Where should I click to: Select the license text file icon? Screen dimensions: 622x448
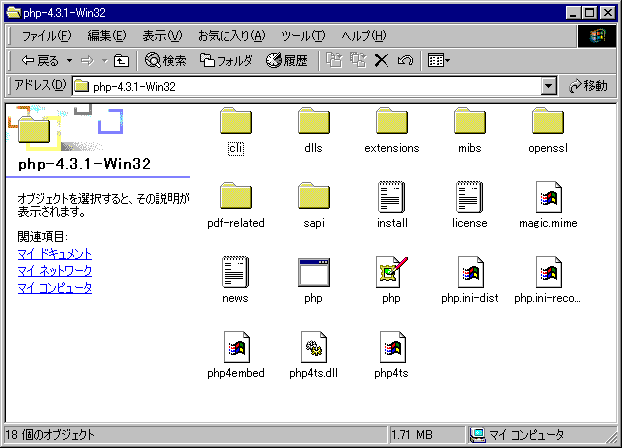pos(470,197)
